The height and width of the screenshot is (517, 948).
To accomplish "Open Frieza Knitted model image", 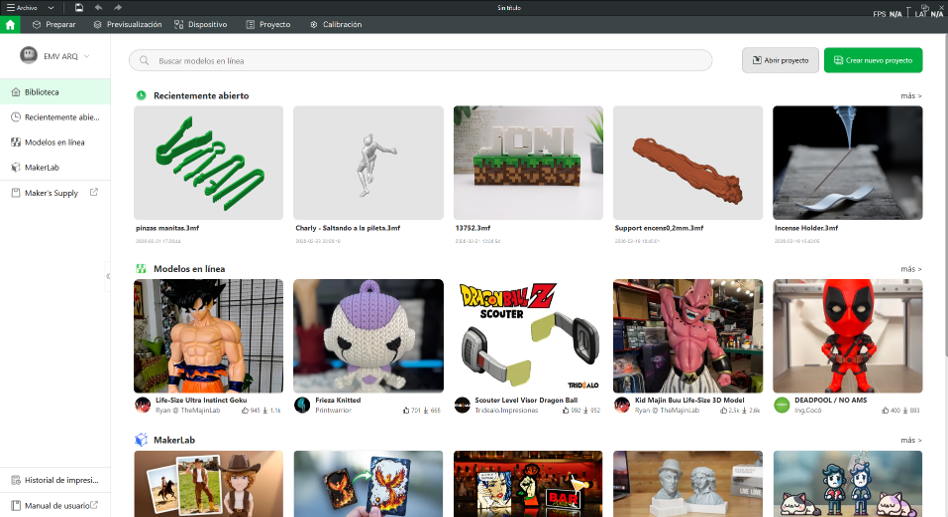I will 368,336.
